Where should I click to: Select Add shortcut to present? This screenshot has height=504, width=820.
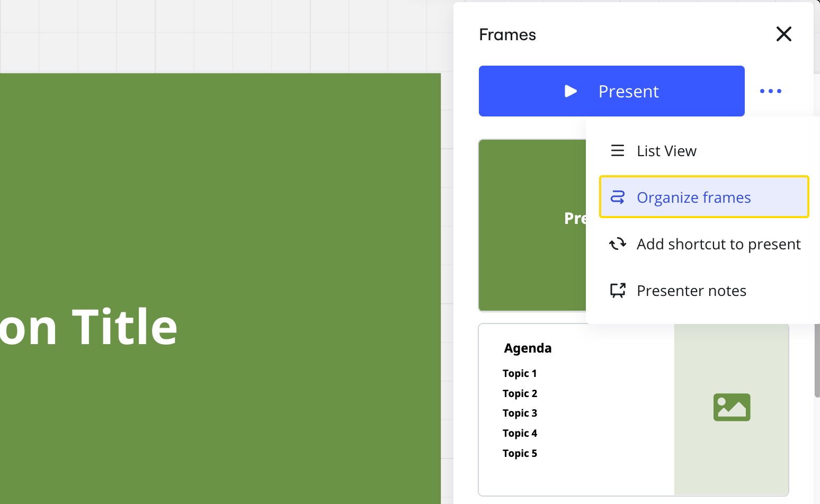(x=718, y=244)
